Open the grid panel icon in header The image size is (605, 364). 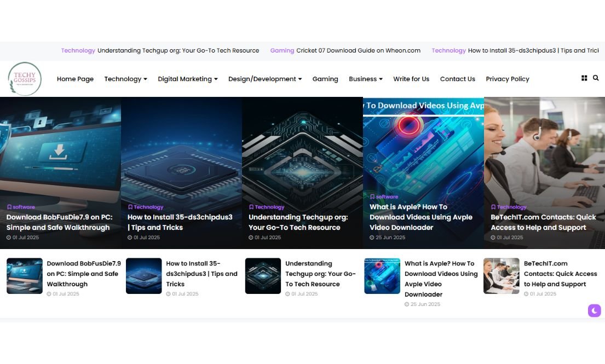tap(584, 78)
